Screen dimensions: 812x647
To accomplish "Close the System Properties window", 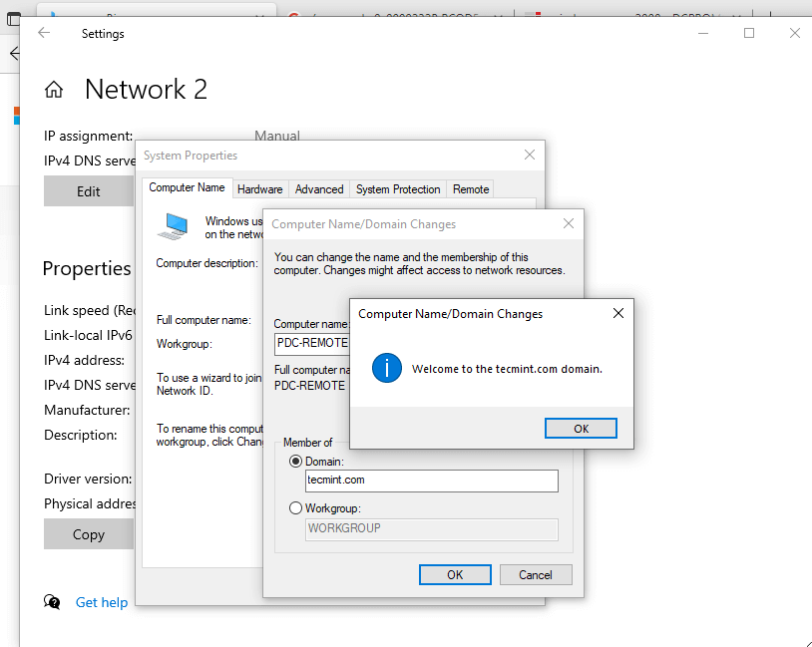I will pyautogui.click(x=530, y=155).
